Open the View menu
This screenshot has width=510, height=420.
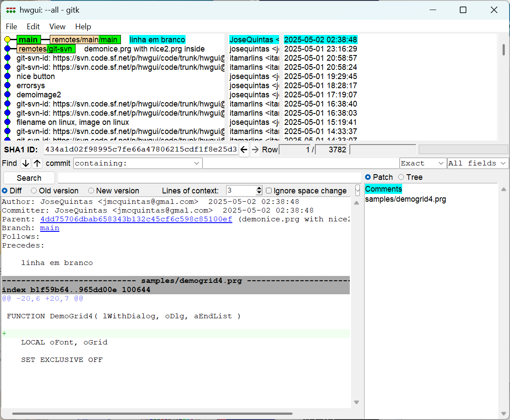[57, 27]
